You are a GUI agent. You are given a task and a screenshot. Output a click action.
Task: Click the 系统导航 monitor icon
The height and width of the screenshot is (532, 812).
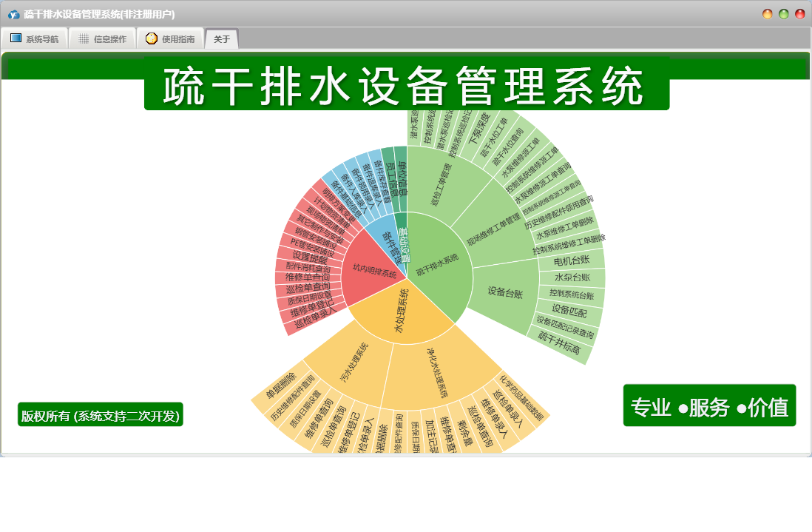pyautogui.click(x=16, y=38)
